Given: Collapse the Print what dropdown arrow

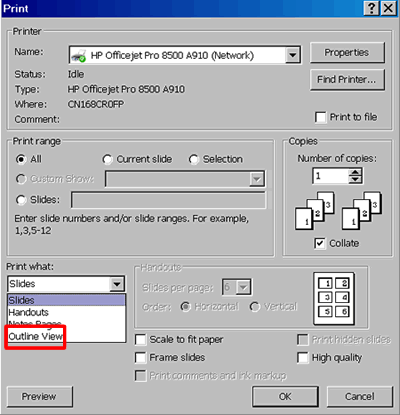Looking at the screenshot, I should pyautogui.click(x=117, y=284).
